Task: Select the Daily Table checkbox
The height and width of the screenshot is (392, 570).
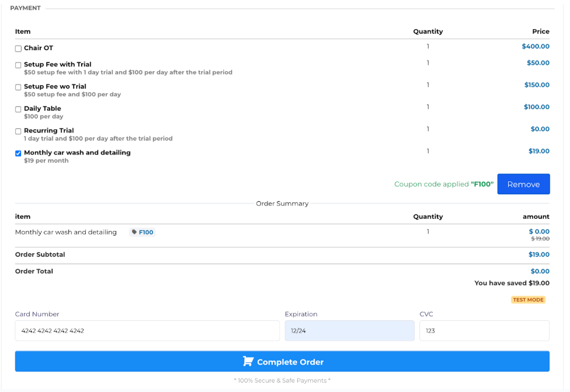Action: [x=18, y=110]
